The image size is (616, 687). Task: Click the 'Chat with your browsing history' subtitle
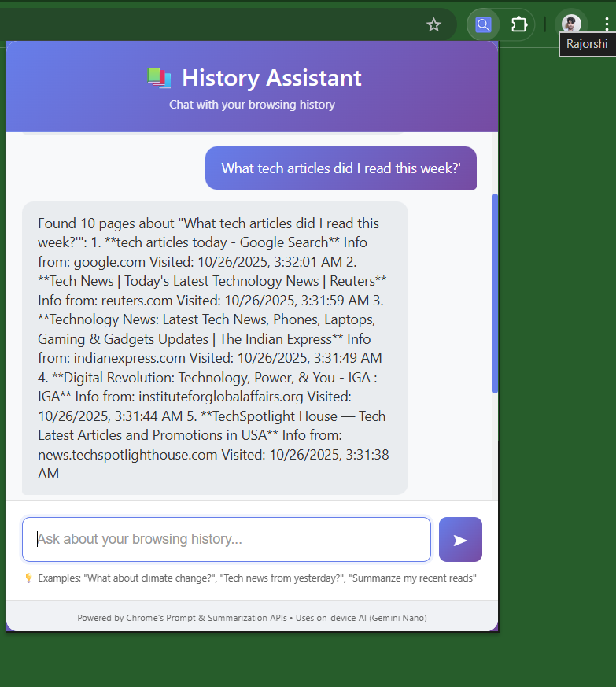(x=252, y=105)
